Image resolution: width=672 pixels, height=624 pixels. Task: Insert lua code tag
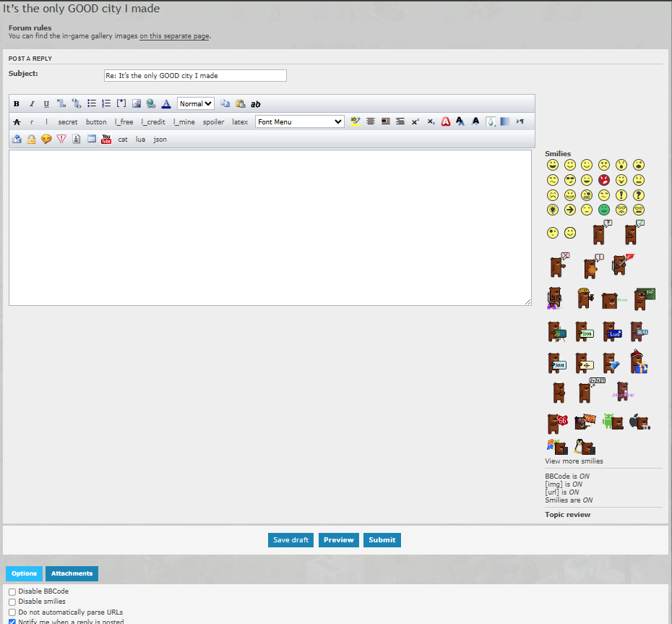[140, 140]
